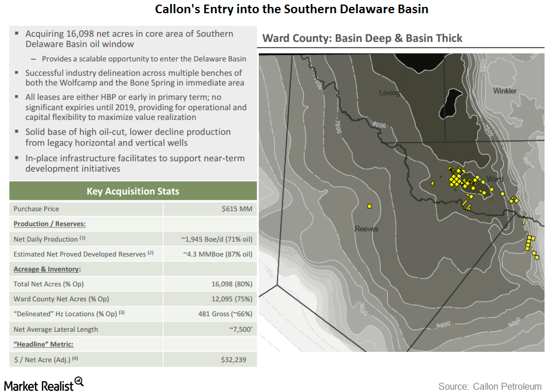Select the cluster of yellow diamond markers

[455, 179]
